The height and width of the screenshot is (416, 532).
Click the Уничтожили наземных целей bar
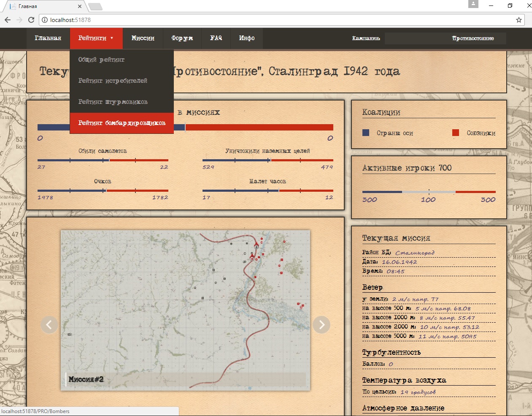point(268,160)
